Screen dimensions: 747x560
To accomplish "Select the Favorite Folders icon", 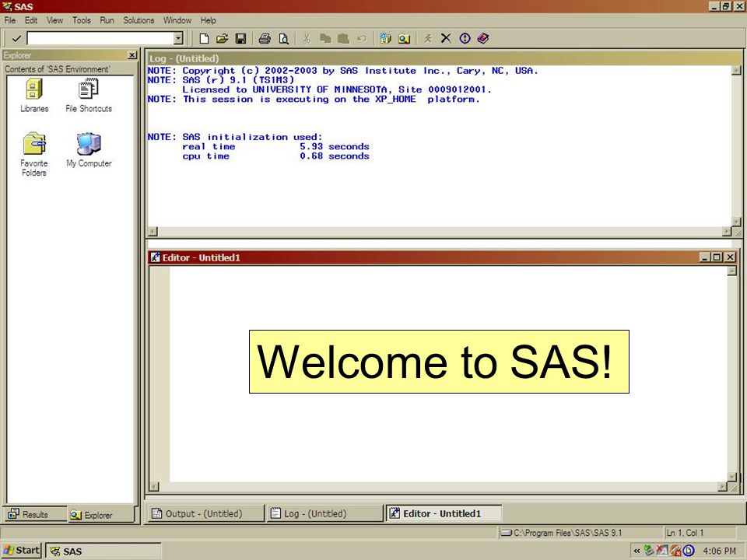I will coord(34,154).
